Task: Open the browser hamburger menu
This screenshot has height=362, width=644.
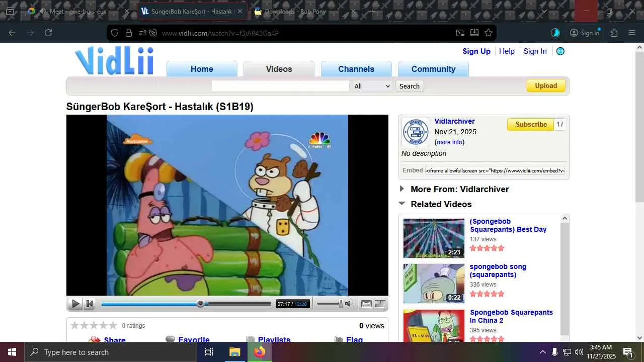Action: [x=632, y=33]
